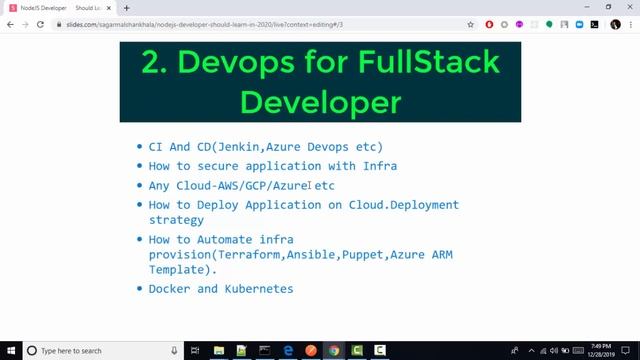Viewport: 640px width, 360px height.
Task: Open the Chrome three-dot menu
Action: [631, 24]
